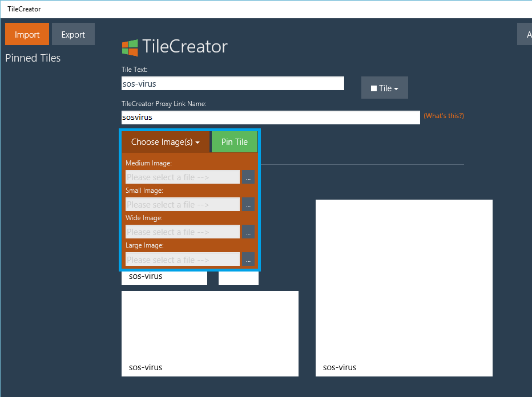Viewport: 532px width, 397px height.
Task: Select the wide sos-virus tile preview
Action: point(209,333)
